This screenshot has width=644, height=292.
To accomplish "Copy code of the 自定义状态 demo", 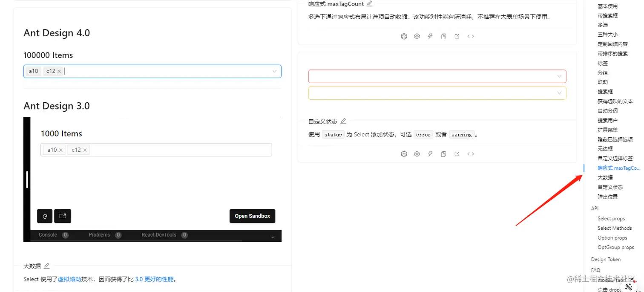I will tap(443, 154).
